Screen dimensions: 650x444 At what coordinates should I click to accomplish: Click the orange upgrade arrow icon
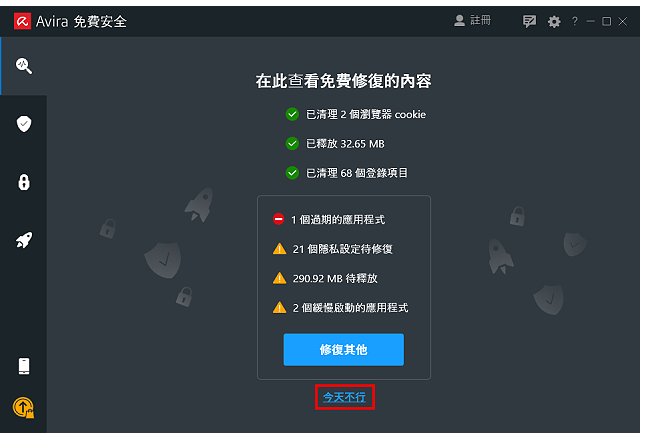tap(24, 408)
